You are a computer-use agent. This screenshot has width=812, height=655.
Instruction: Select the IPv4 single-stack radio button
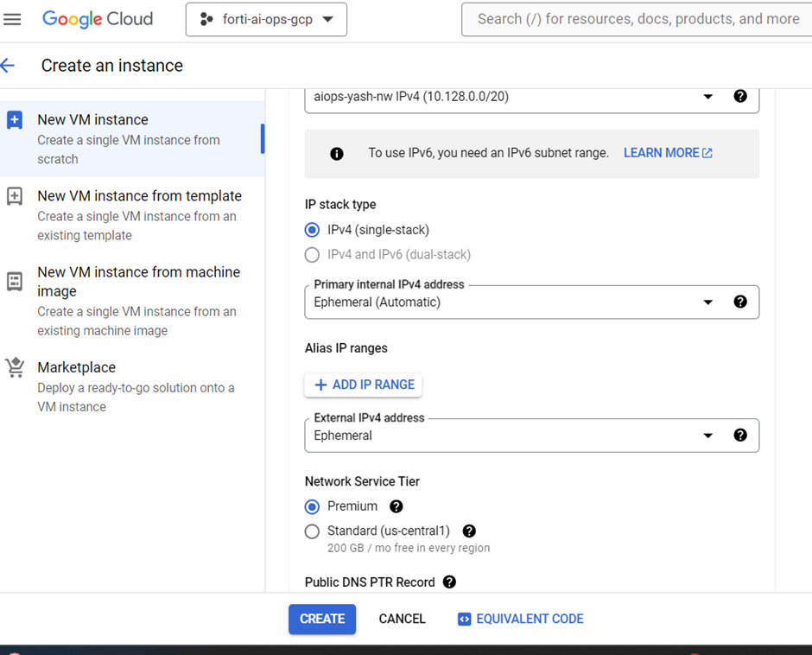pyautogui.click(x=312, y=230)
